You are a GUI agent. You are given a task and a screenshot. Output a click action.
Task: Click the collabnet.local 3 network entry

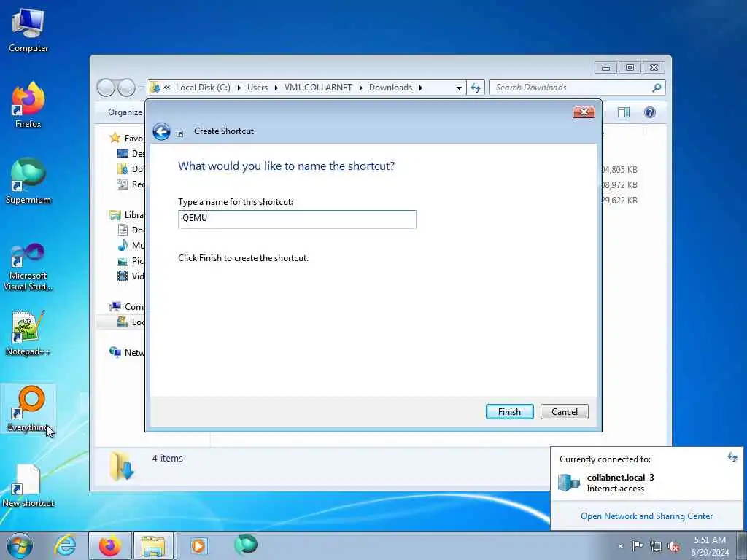pyautogui.click(x=620, y=483)
